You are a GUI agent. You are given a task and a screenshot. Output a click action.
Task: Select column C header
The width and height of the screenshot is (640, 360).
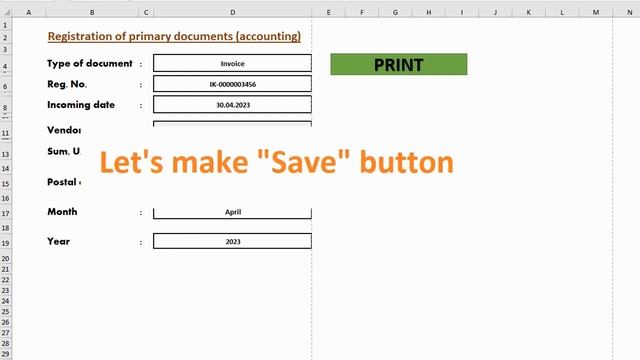coord(146,12)
